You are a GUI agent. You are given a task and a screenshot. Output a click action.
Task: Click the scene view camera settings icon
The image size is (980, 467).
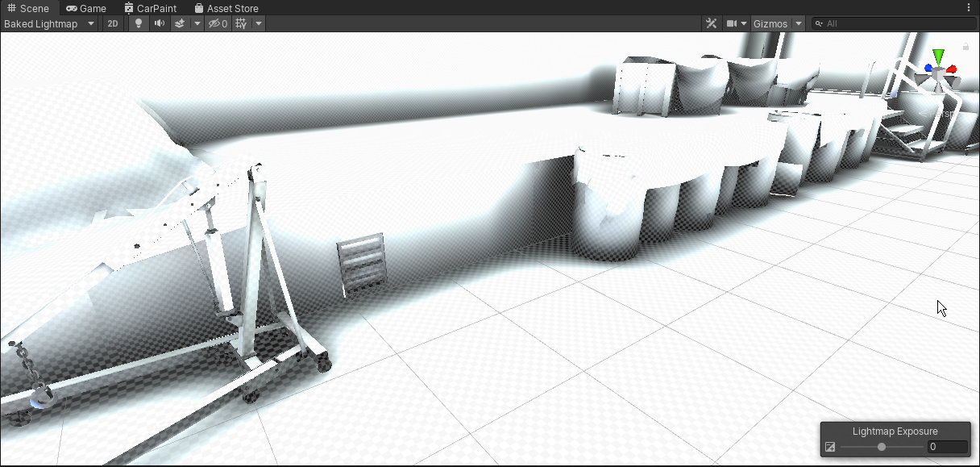point(732,23)
